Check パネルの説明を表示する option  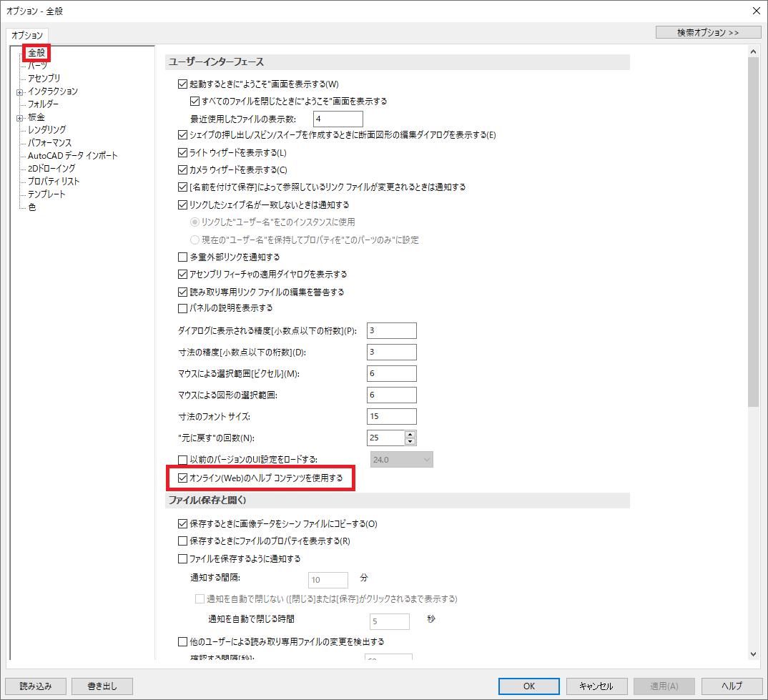[182, 308]
